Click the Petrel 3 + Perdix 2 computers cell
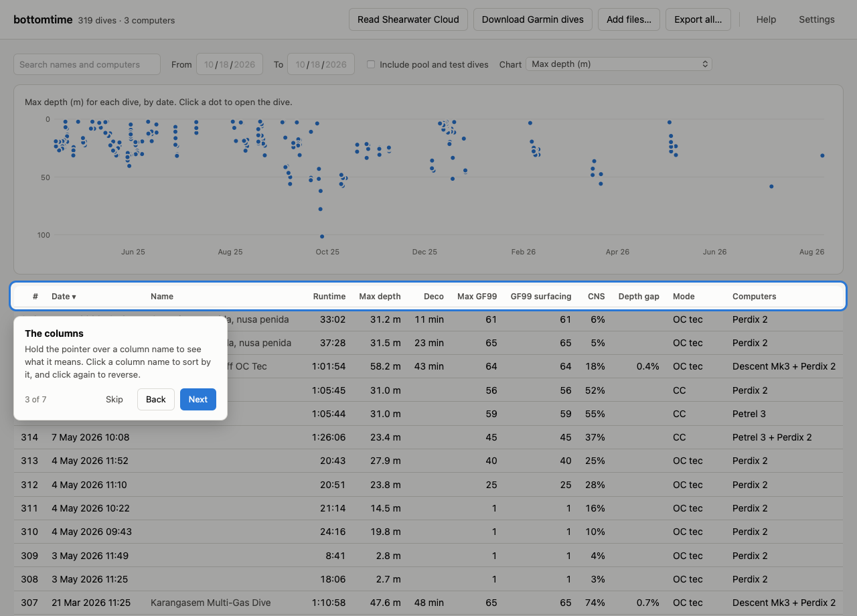The height and width of the screenshot is (616, 857). (772, 437)
